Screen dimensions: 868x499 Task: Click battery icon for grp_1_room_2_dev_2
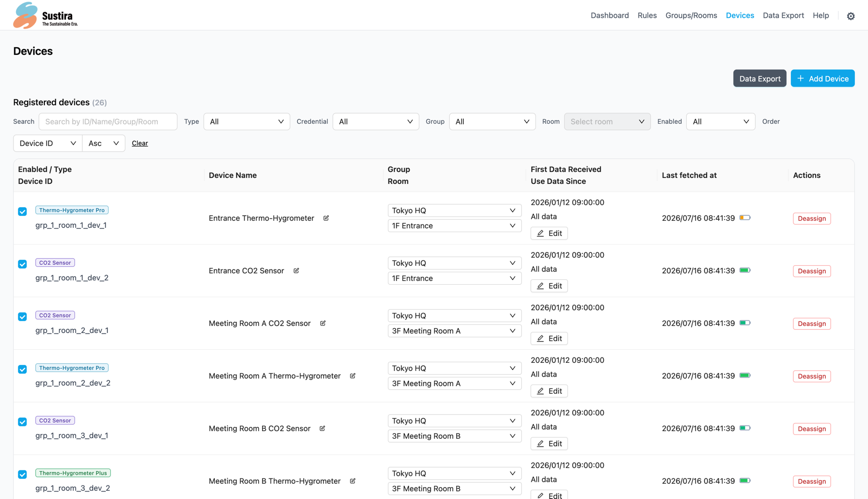click(x=745, y=375)
